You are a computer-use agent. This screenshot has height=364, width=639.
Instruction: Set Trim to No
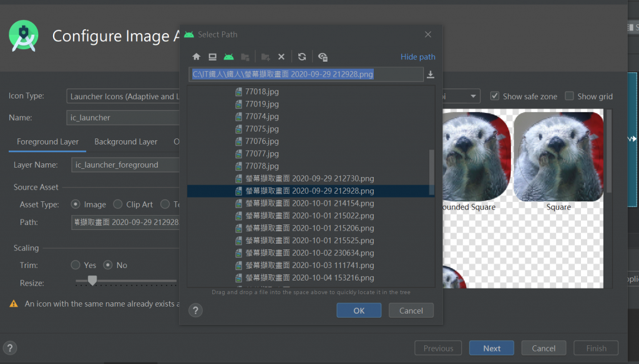tap(107, 265)
